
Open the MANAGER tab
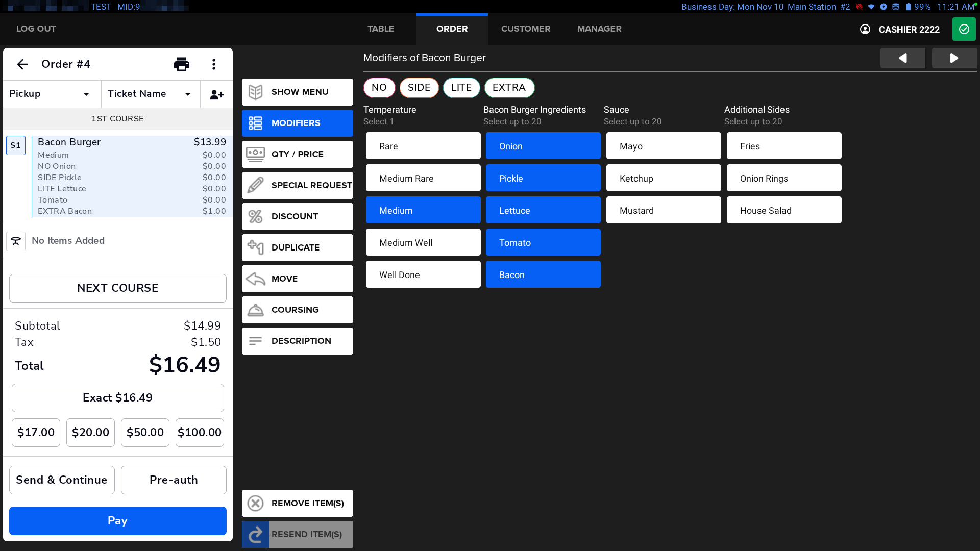(599, 29)
